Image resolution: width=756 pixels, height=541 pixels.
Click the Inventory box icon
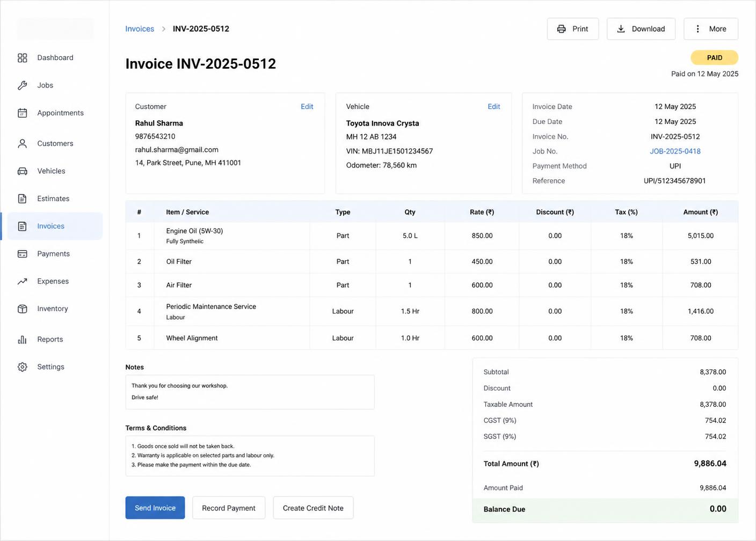pos(22,309)
